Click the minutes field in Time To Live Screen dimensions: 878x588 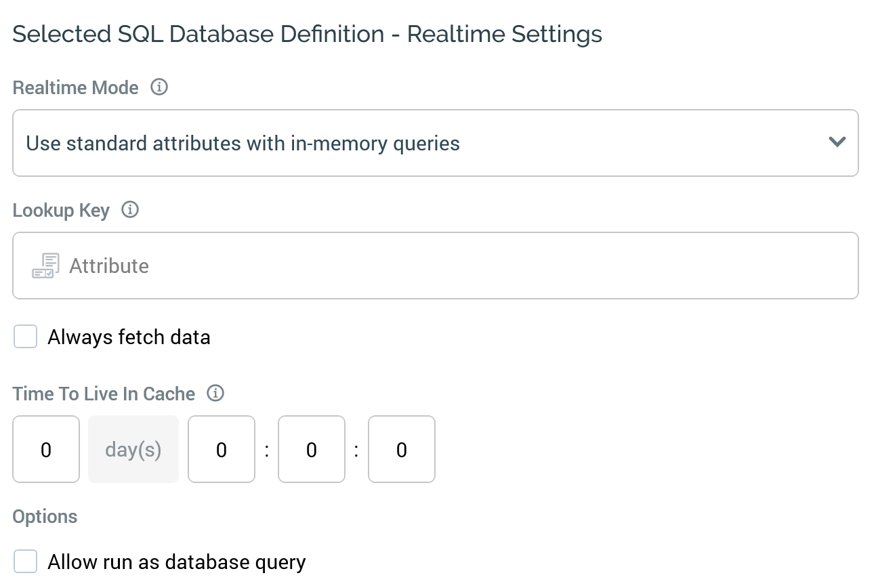click(x=312, y=450)
